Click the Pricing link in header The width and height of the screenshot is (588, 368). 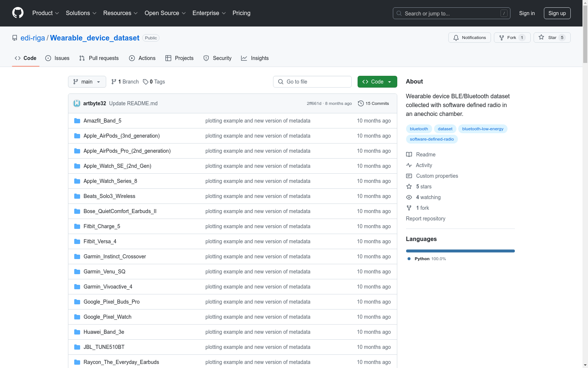241,13
